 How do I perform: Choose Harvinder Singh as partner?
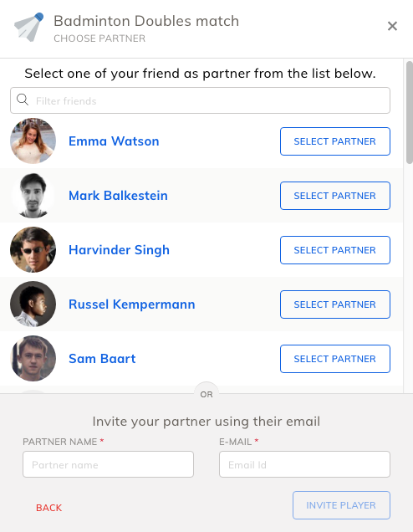pyautogui.click(x=335, y=250)
